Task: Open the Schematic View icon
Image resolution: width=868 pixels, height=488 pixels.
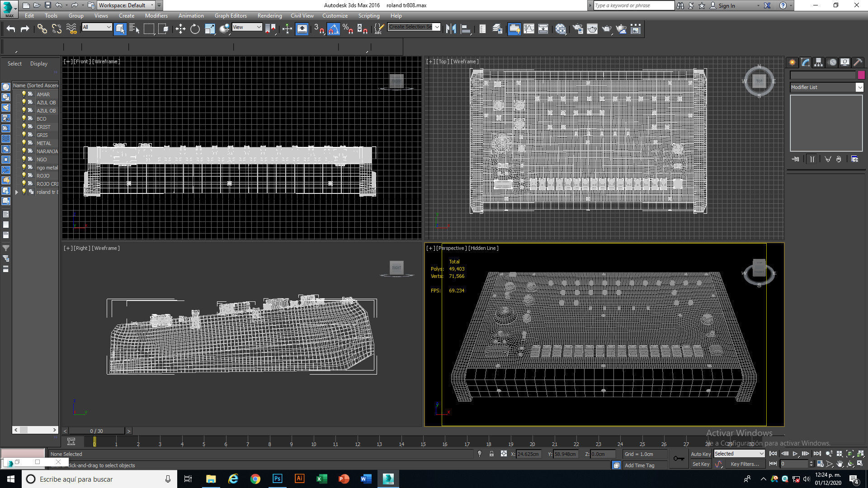Action: pos(543,29)
